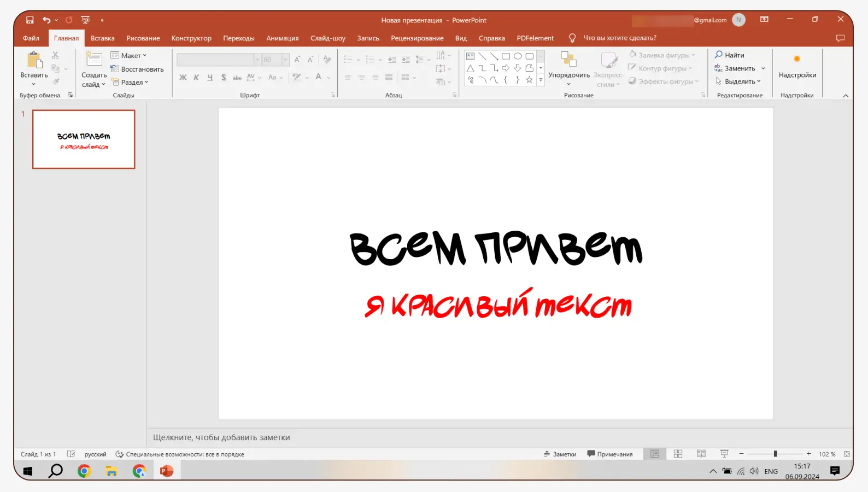The height and width of the screenshot is (492, 868).
Task: Select the rounded rectangle shape
Action: [x=530, y=56]
